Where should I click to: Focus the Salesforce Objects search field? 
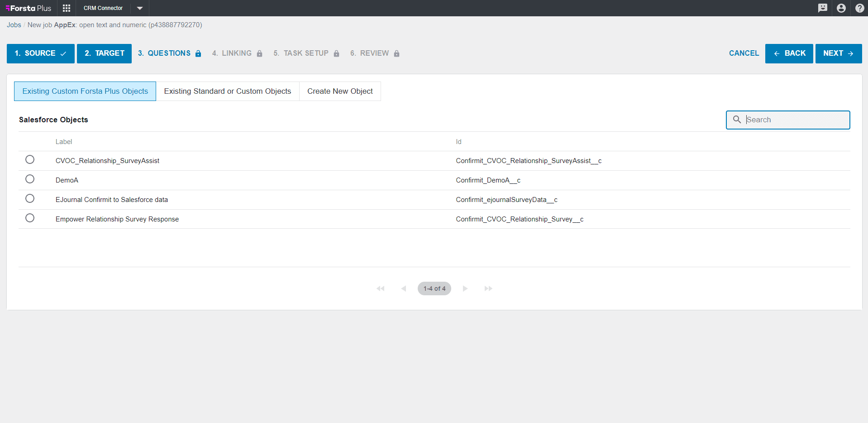click(788, 120)
